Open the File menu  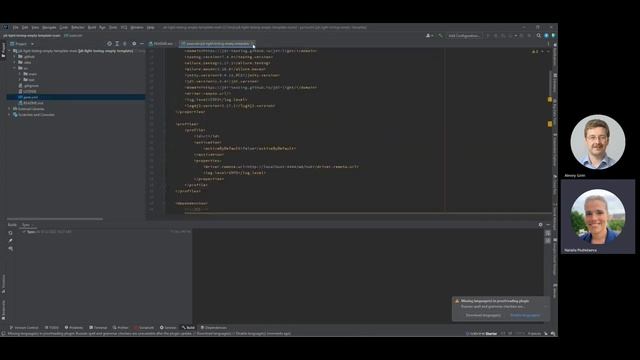click(16, 27)
